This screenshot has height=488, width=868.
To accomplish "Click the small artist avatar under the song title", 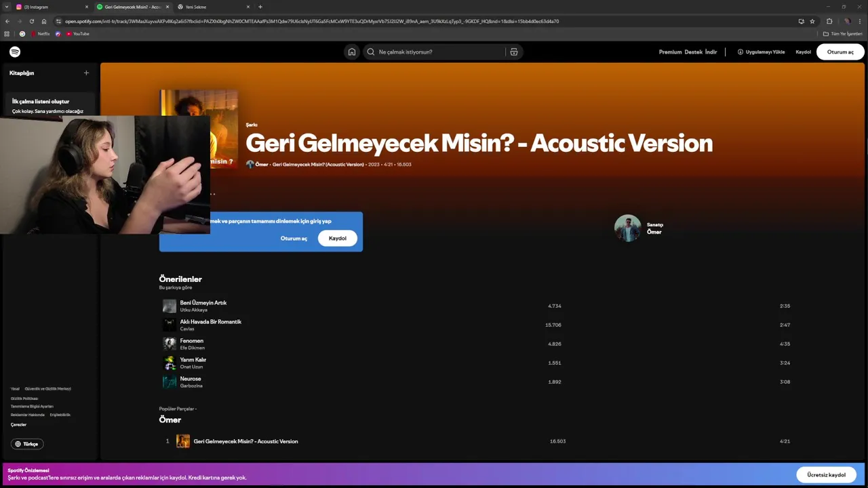I will pos(250,164).
